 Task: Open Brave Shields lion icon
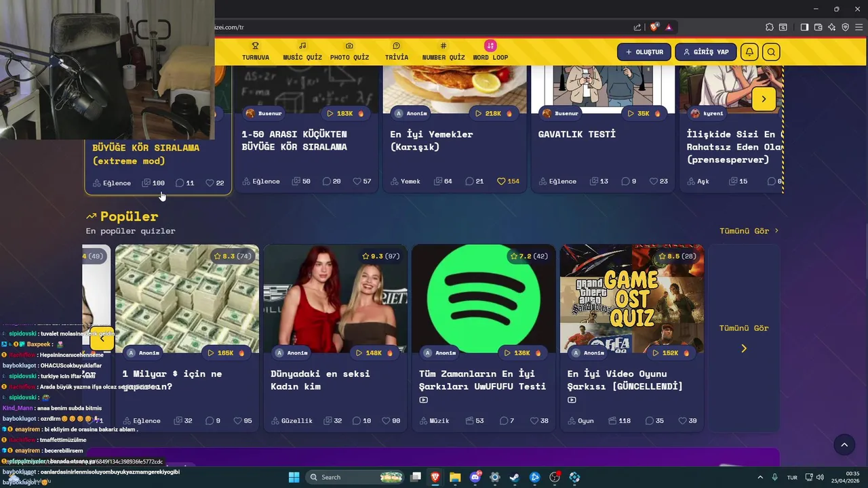click(654, 27)
